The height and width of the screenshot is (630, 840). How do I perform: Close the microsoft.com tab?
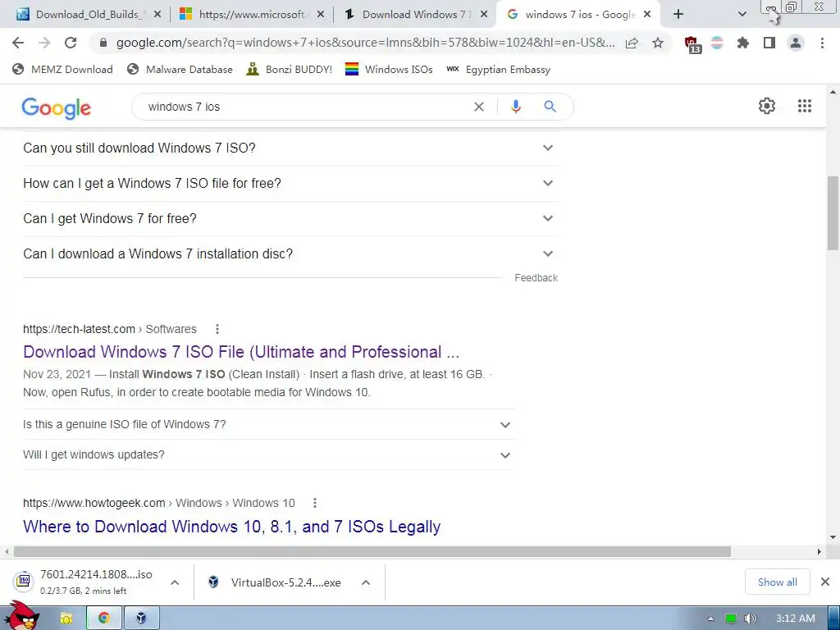click(321, 15)
